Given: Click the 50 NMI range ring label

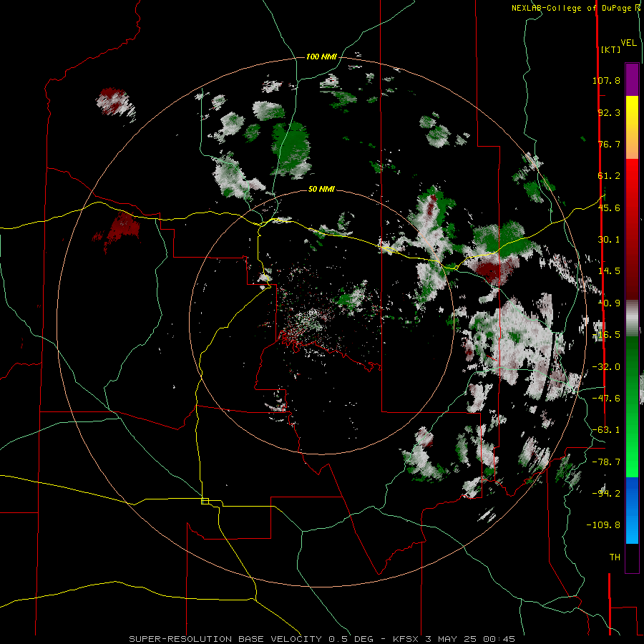Looking at the screenshot, I should click(x=321, y=189).
